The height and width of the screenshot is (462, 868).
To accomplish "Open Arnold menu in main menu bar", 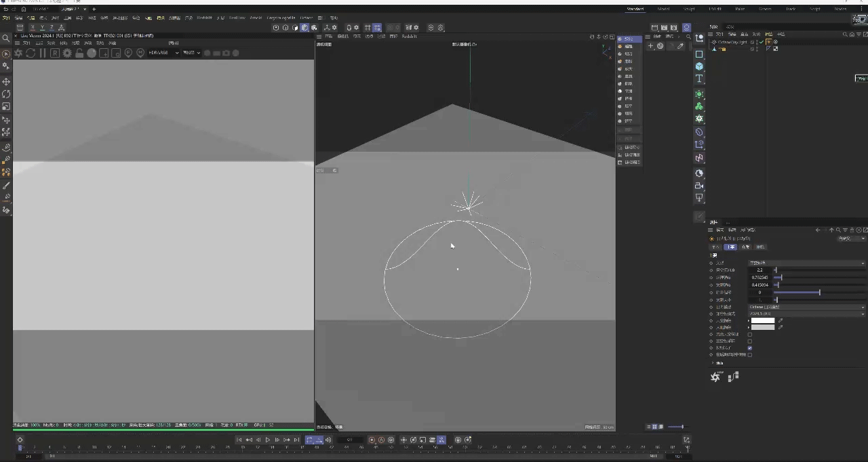I will 256,18.
